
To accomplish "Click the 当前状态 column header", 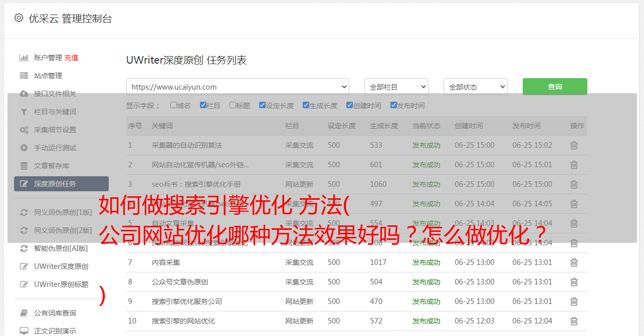I will pyautogui.click(x=426, y=126).
